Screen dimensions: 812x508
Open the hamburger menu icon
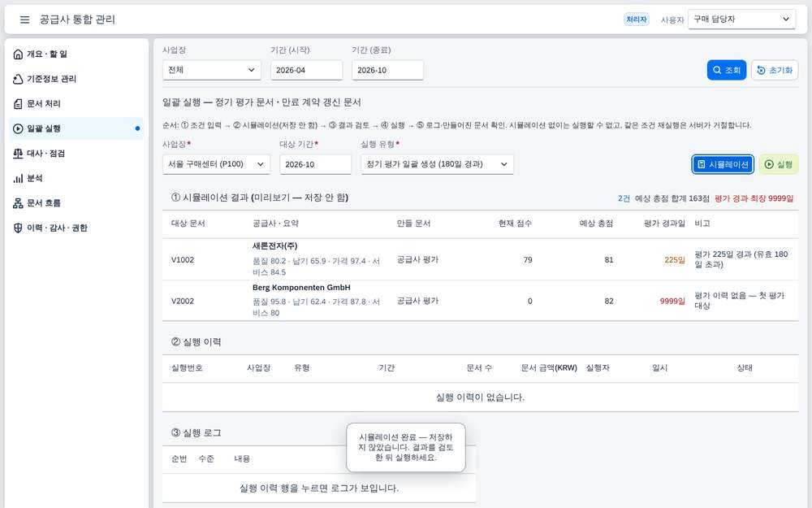point(24,20)
